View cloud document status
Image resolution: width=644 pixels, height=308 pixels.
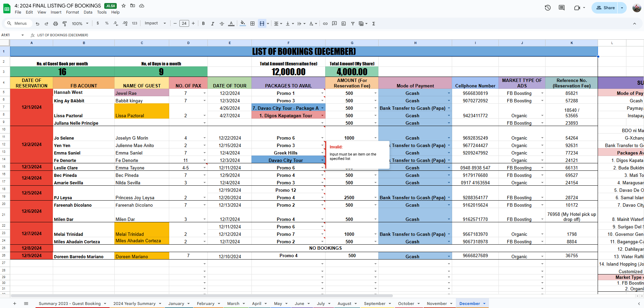[x=142, y=6]
